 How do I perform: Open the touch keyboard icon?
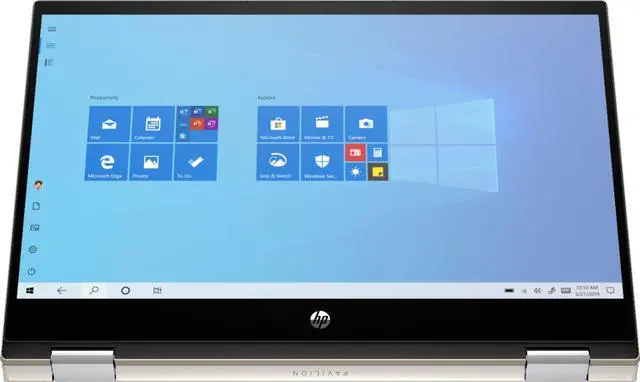(x=566, y=291)
